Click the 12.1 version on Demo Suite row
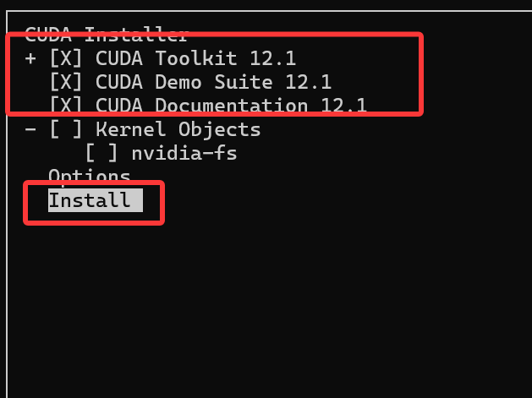Viewport: 532px width, 398px height. point(309,82)
